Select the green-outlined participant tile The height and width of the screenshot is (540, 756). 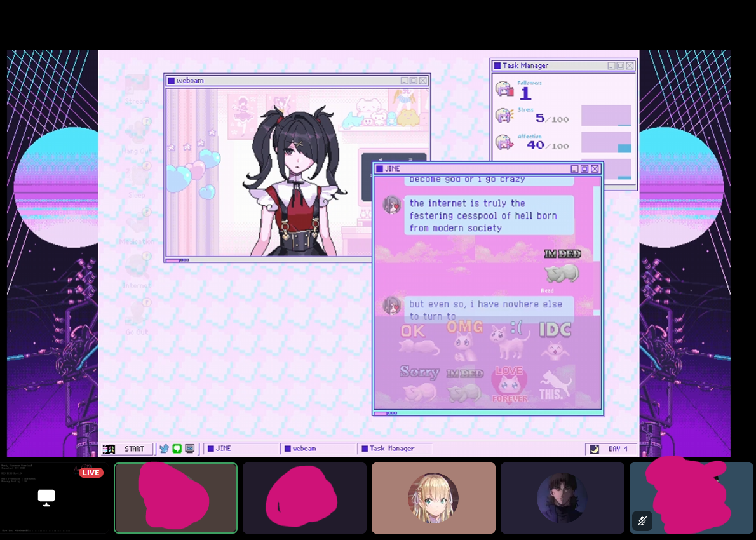(175, 498)
